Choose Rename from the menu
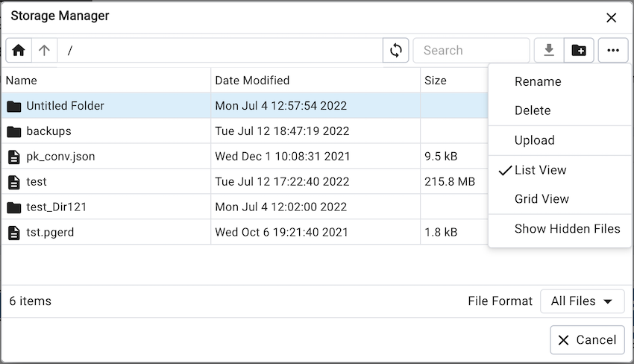634x364 pixels. (x=538, y=82)
